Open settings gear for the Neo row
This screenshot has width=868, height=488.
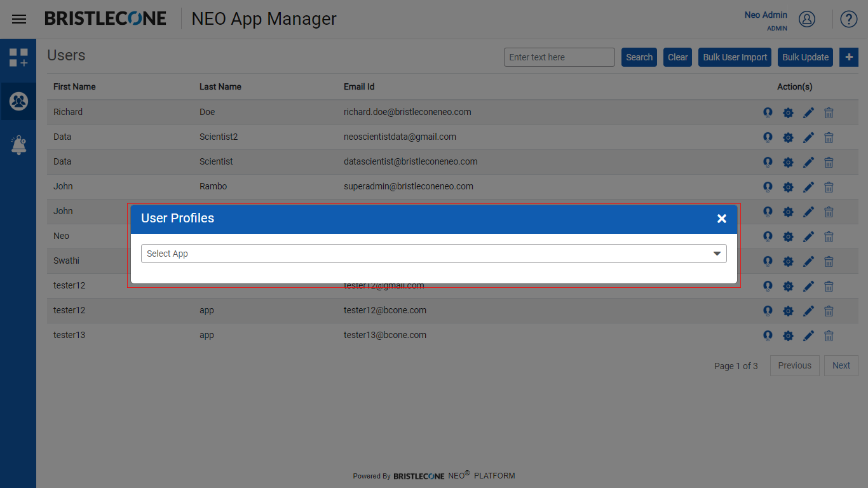point(788,236)
